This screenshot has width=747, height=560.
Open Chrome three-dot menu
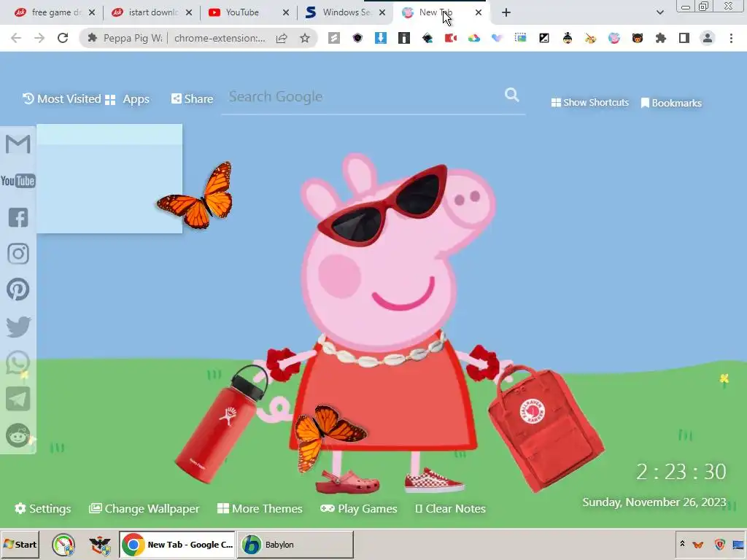(731, 38)
